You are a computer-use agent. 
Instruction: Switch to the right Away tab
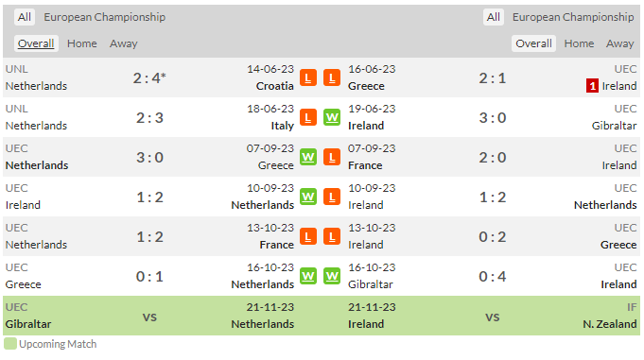(619, 43)
